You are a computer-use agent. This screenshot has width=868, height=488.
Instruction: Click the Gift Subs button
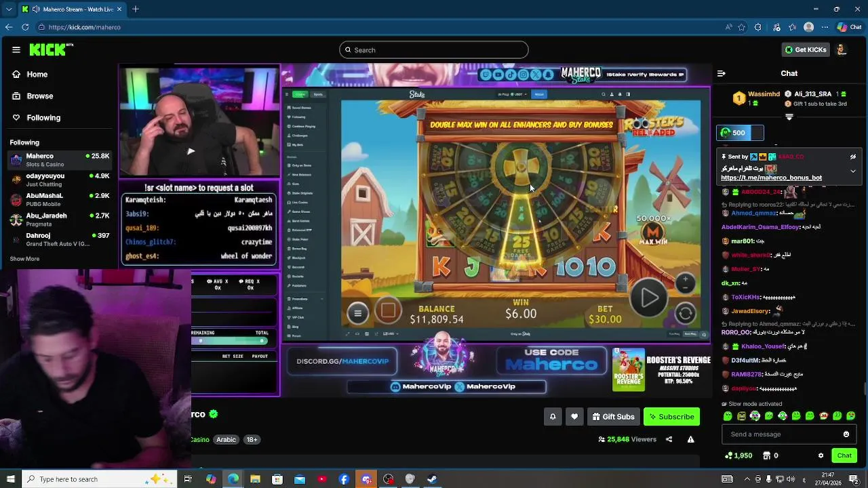coord(613,417)
